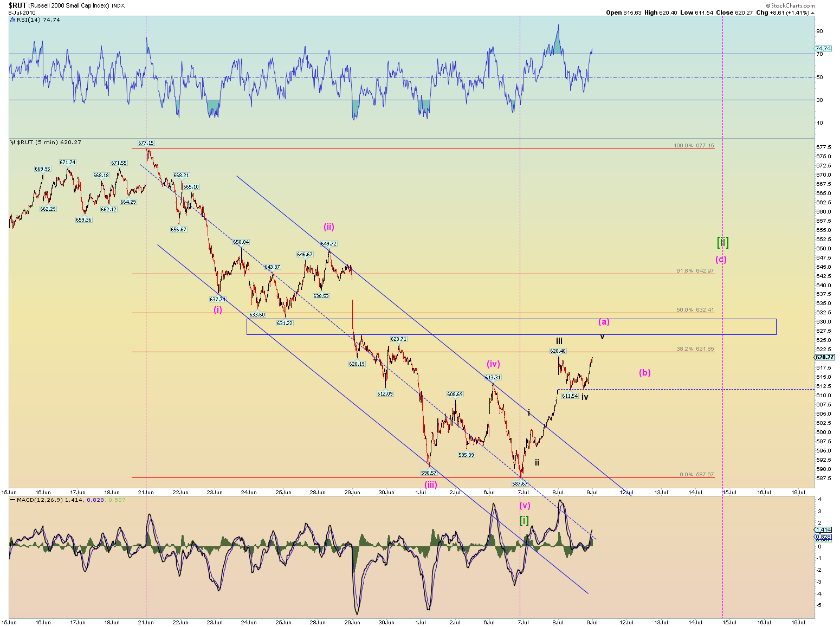
Task: Click the 74.74 RSI value tag on right axis
Action: point(823,48)
